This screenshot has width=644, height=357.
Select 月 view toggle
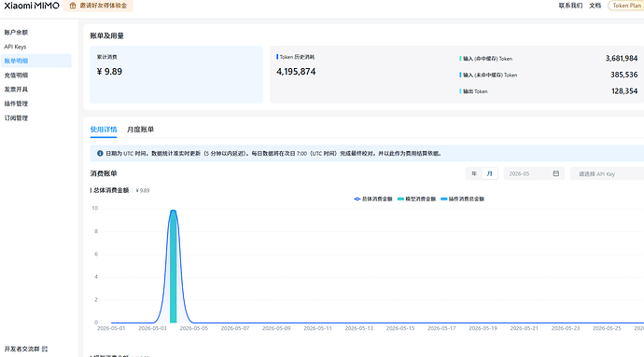pos(490,173)
